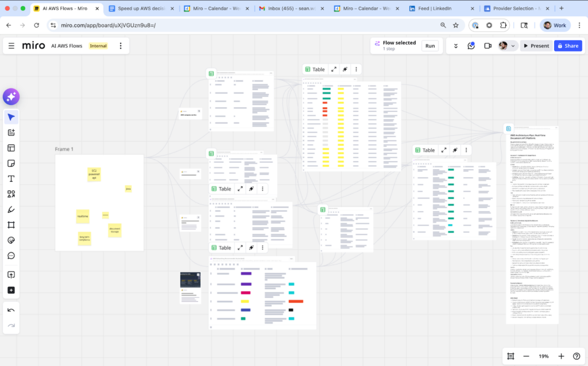Select the Frame tool

pos(11,225)
